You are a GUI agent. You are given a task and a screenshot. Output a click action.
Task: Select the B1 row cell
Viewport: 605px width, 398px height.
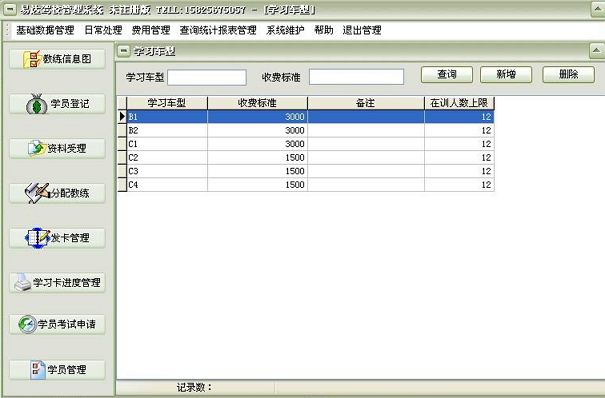tap(167, 116)
